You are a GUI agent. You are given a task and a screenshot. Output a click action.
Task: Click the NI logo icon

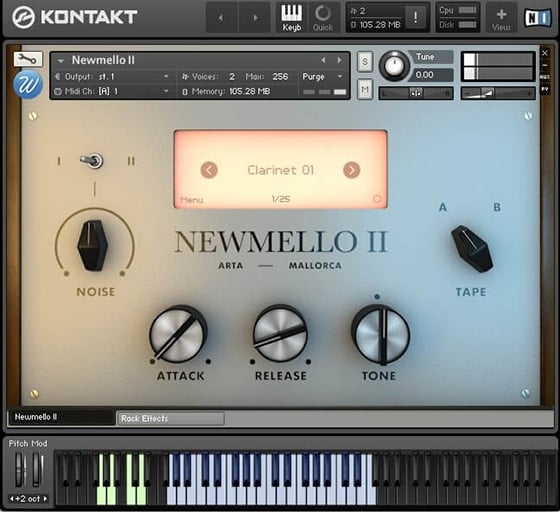[x=538, y=17]
